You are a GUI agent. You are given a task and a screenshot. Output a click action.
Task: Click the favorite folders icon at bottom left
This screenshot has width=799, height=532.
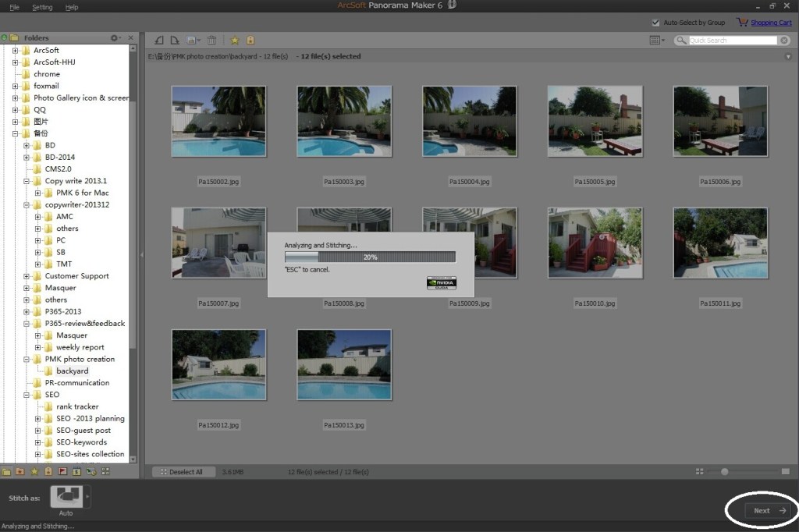pyautogui.click(x=20, y=471)
